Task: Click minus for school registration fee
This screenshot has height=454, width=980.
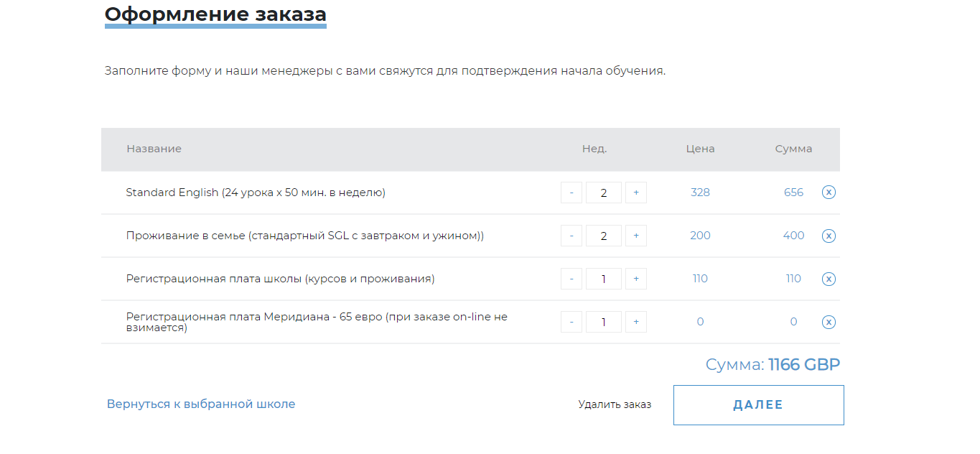Action: 571,279
